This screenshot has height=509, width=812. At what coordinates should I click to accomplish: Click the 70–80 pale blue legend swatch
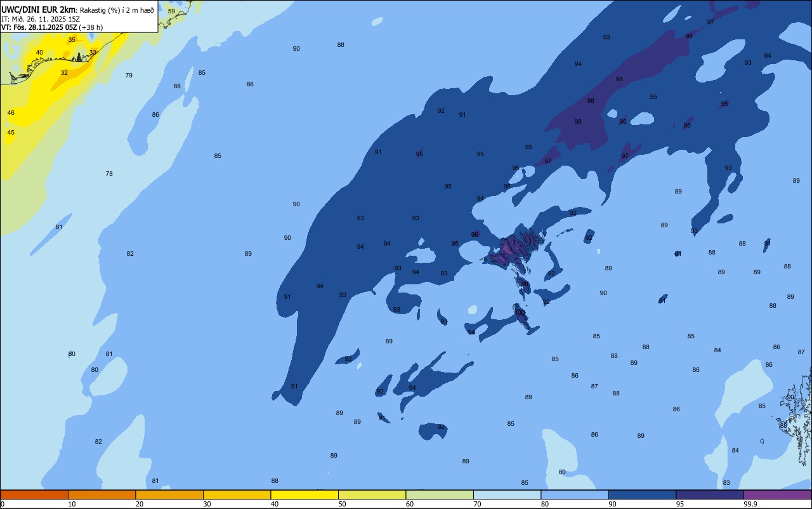pyautogui.click(x=507, y=494)
